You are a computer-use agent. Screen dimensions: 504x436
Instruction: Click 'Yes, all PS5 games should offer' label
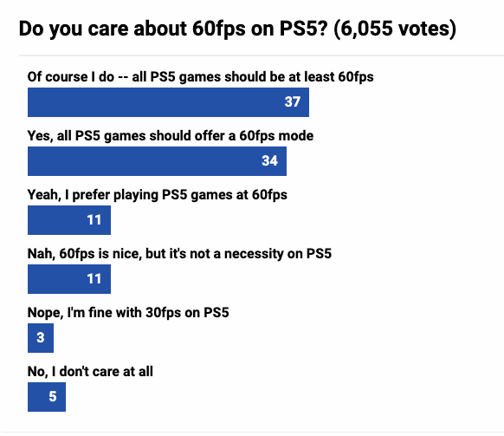click(x=171, y=136)
